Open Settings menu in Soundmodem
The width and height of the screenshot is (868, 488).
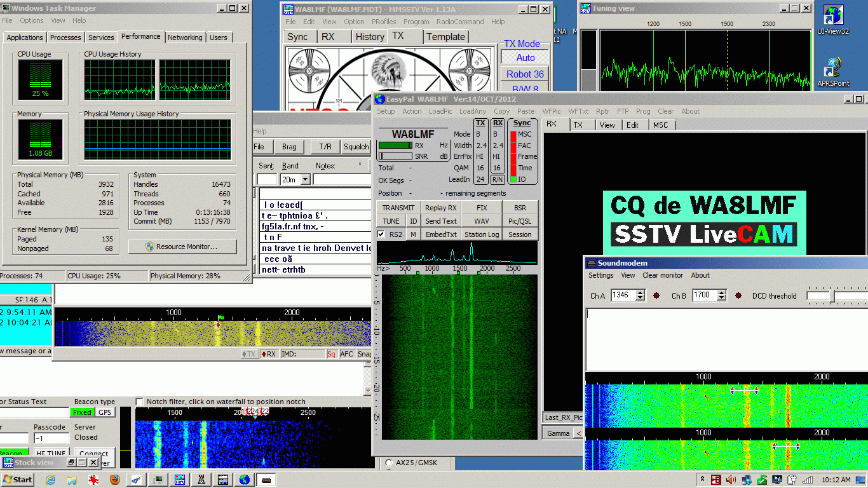(x=600, y=275)
